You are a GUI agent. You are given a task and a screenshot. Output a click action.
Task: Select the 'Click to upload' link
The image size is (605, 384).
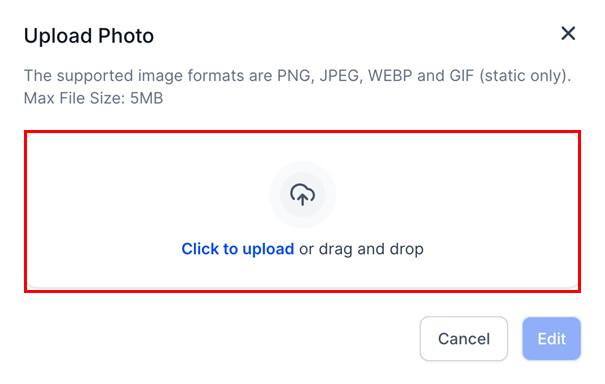(x=238, y=249)
